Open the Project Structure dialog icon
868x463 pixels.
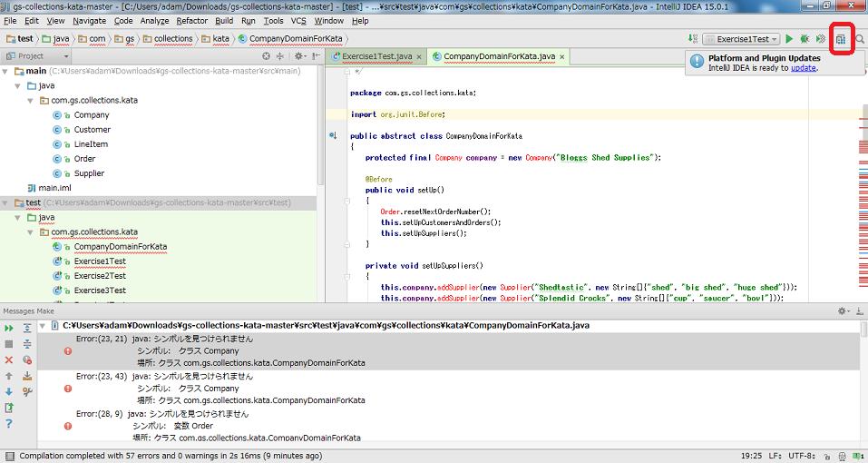(x=841, y=39)
